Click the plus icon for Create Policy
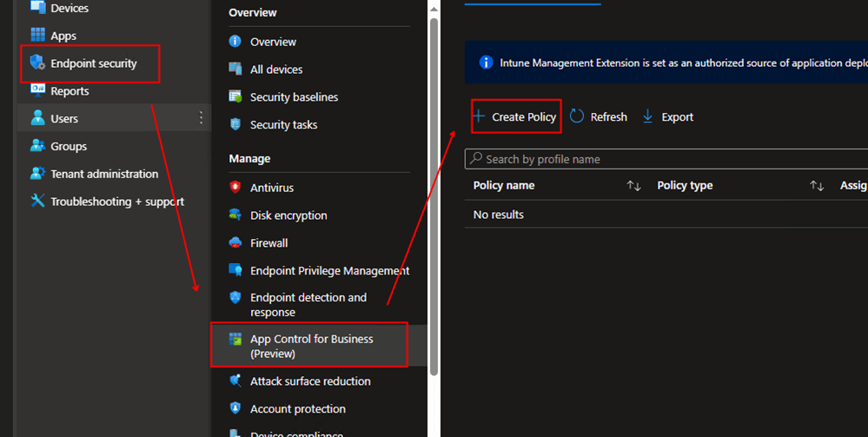Screen dimensions: 868x437 tap(479, 116)
